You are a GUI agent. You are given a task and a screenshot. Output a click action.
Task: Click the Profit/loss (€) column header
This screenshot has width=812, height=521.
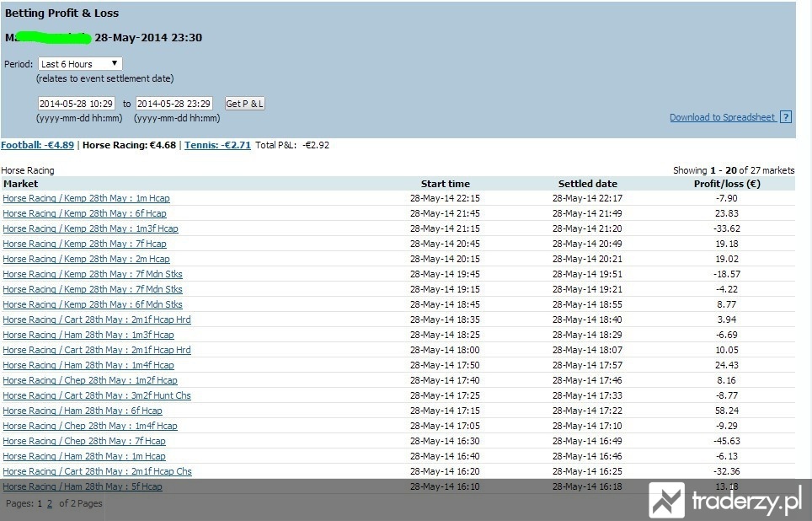coord(727,184)
